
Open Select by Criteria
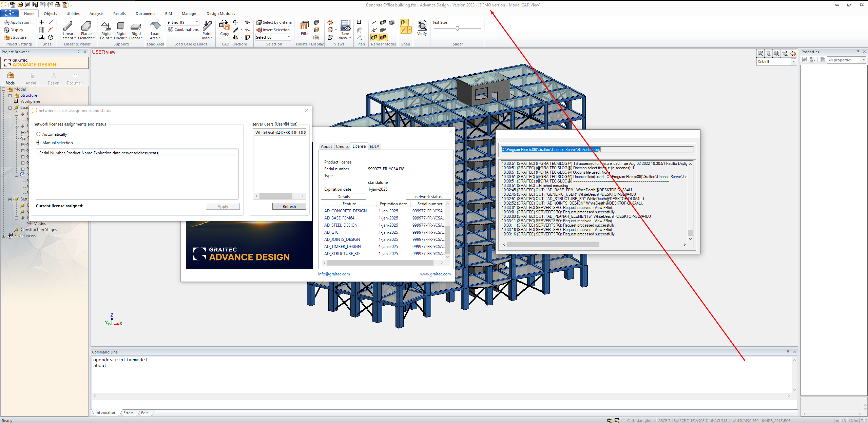274,22
